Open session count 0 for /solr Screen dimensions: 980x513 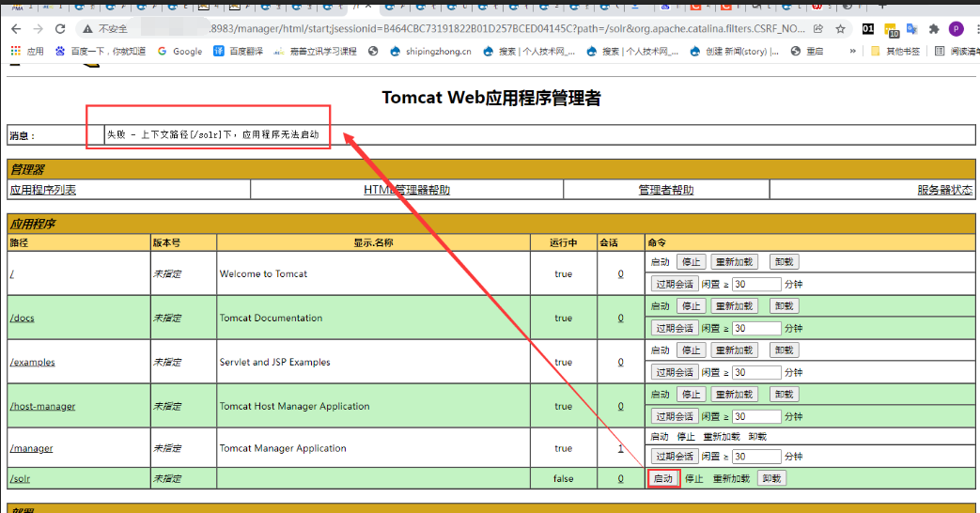(x=621, y=478)
